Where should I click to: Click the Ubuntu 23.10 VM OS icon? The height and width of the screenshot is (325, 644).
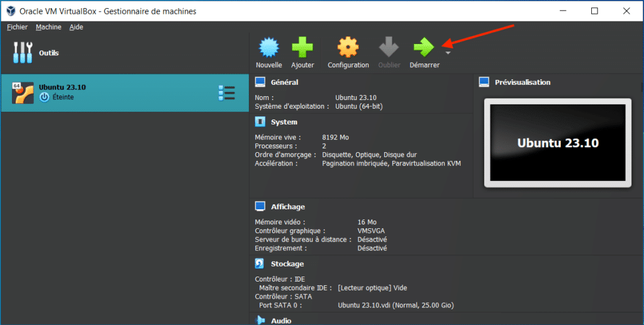[23, 93]
